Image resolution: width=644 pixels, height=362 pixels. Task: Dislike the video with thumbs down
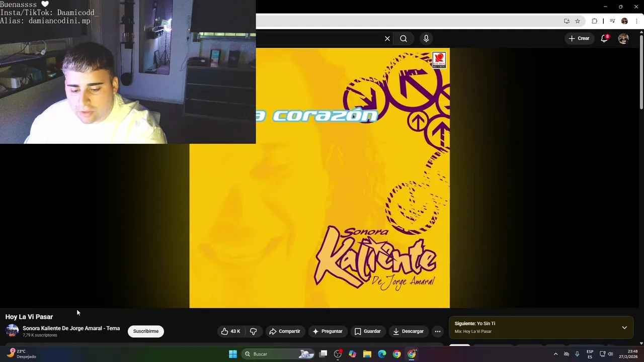pyautogui.click(x=254, y=331)
